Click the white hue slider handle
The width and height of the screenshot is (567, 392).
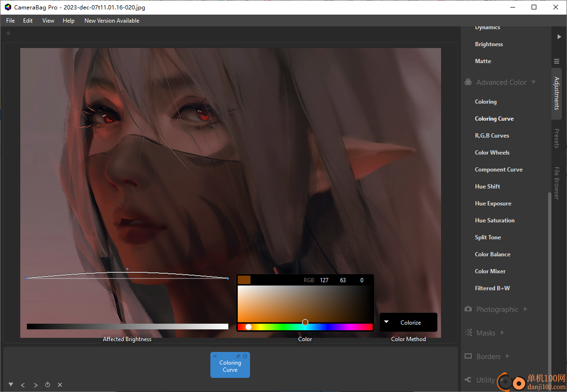[249, 327]
